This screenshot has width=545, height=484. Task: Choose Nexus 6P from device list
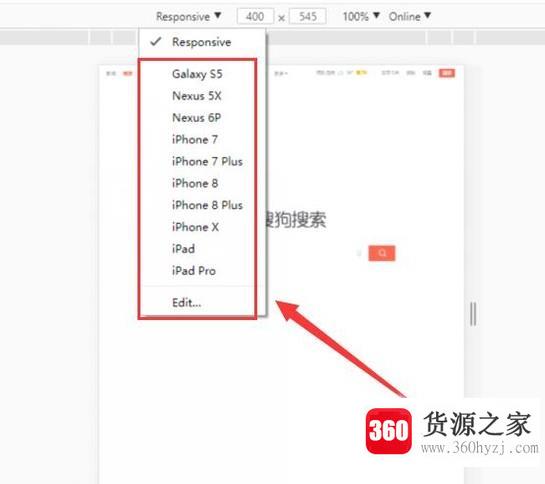click(196, 118)
